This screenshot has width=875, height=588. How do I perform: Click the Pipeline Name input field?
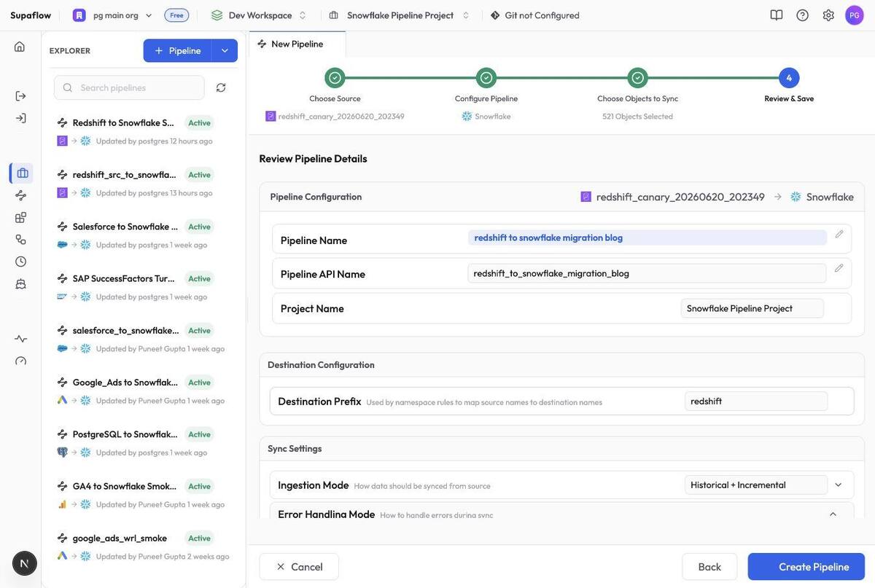(x=647, y=238)
